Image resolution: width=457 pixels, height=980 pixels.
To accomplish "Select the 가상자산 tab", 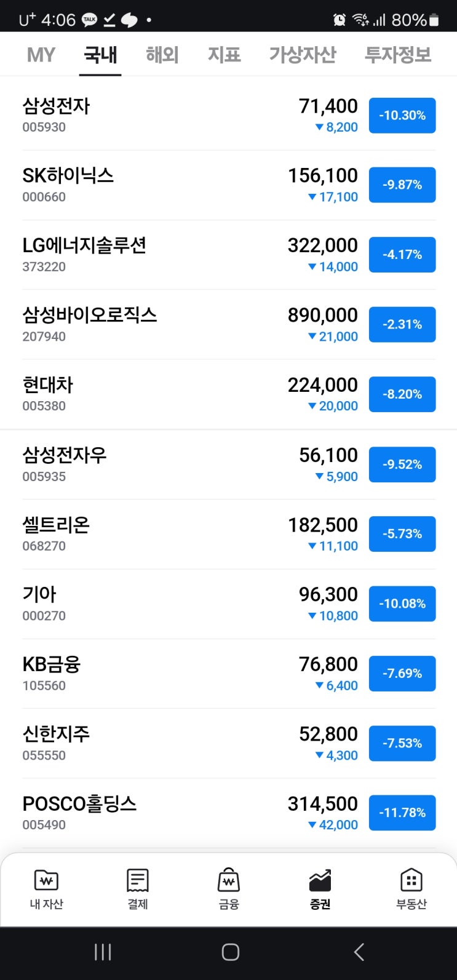I will [x=302, y=55].
